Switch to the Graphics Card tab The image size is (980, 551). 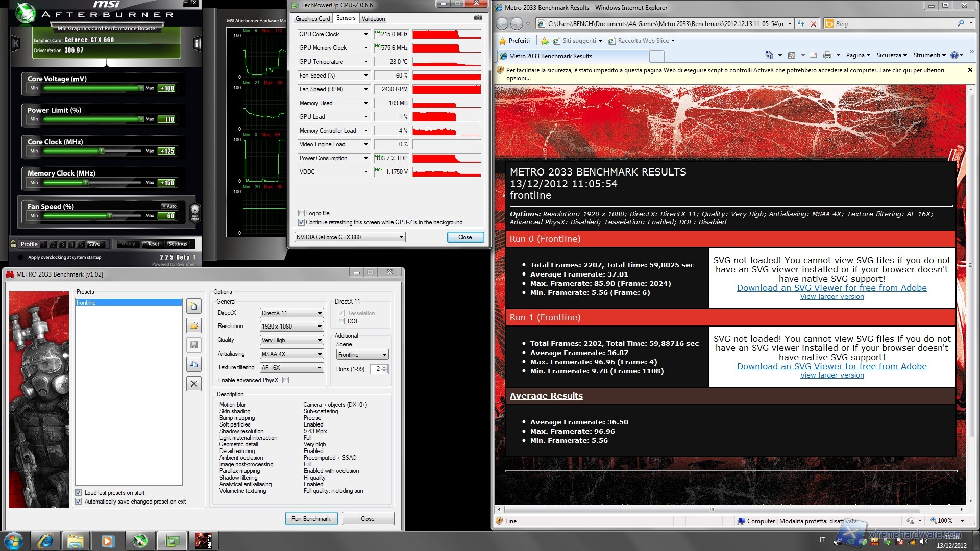coord(312,19)
